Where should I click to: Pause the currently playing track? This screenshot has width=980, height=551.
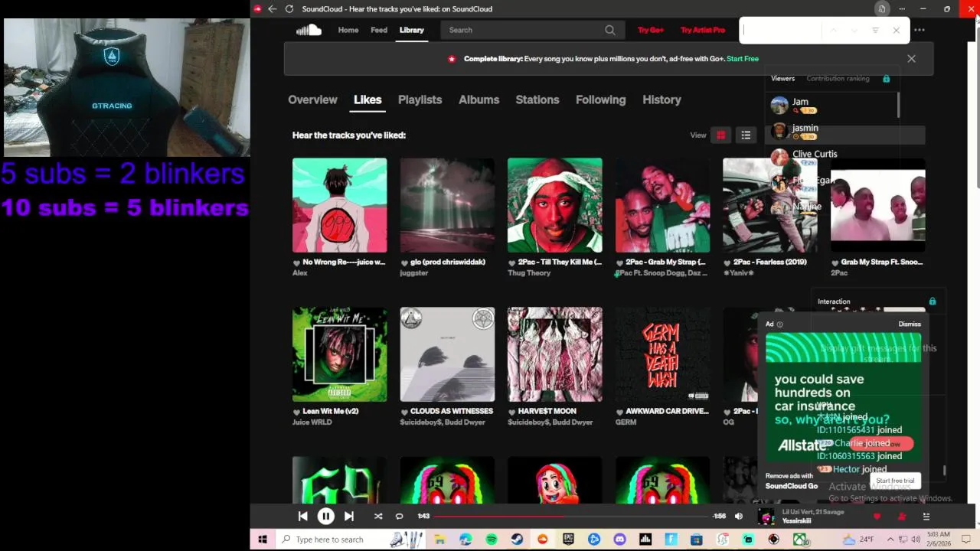[325, 517]
